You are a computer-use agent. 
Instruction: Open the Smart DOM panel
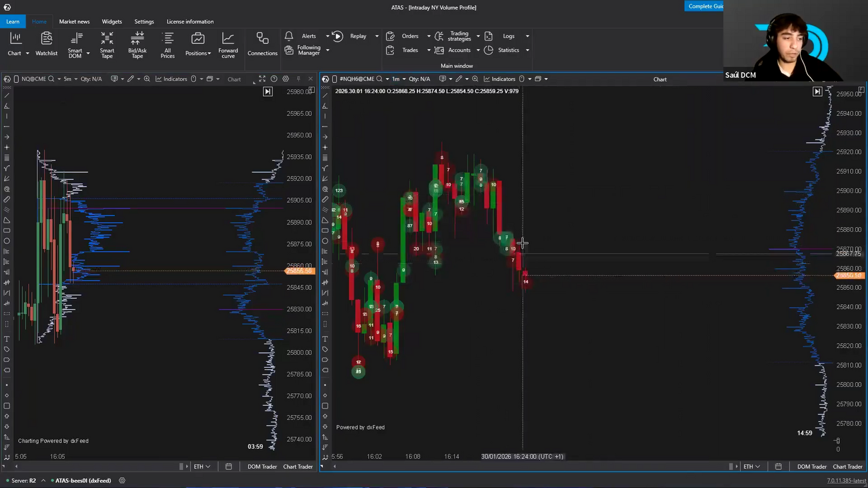76,46
